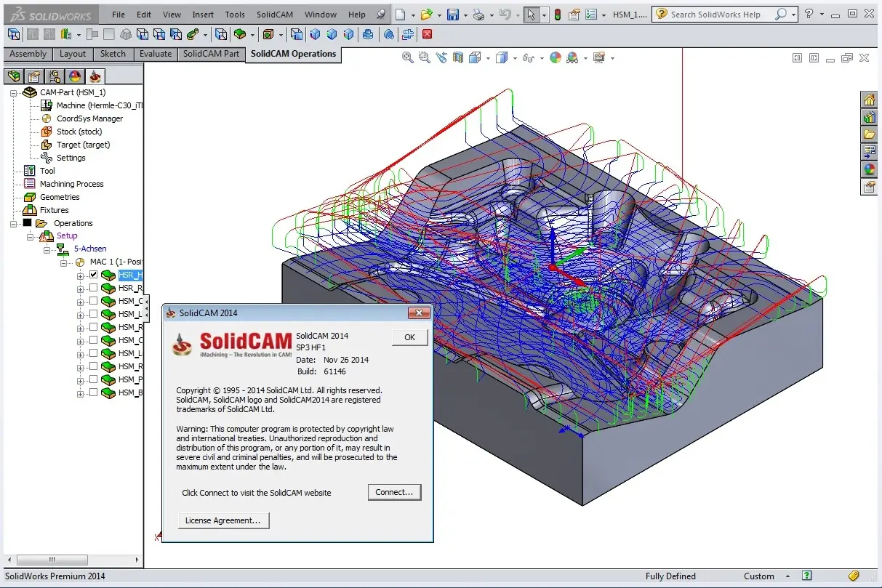Collapse the Operations tree node
Viewport: 882px width, 588px height.
click(x=13, y=223)
